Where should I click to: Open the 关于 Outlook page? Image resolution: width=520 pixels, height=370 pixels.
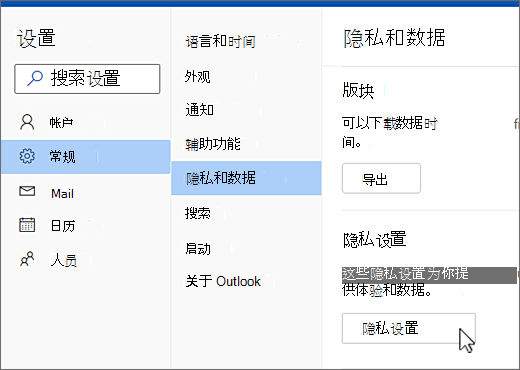(246, 281)
